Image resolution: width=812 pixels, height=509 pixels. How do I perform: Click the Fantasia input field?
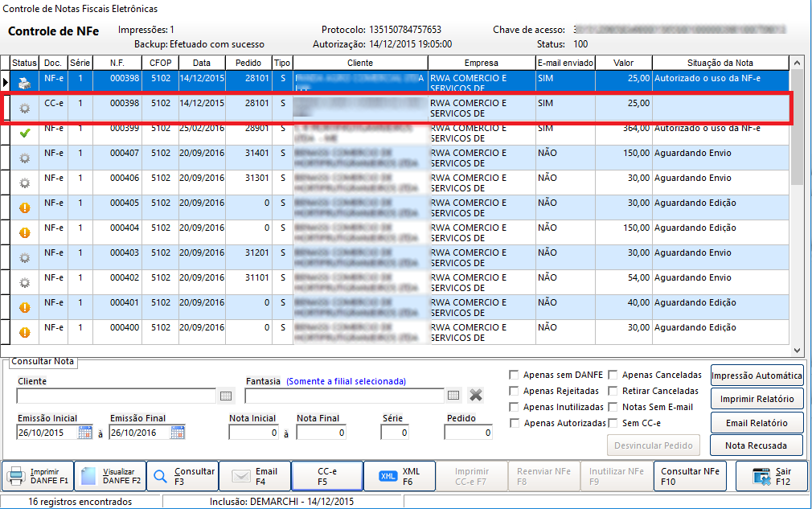(x=344, y=396)
